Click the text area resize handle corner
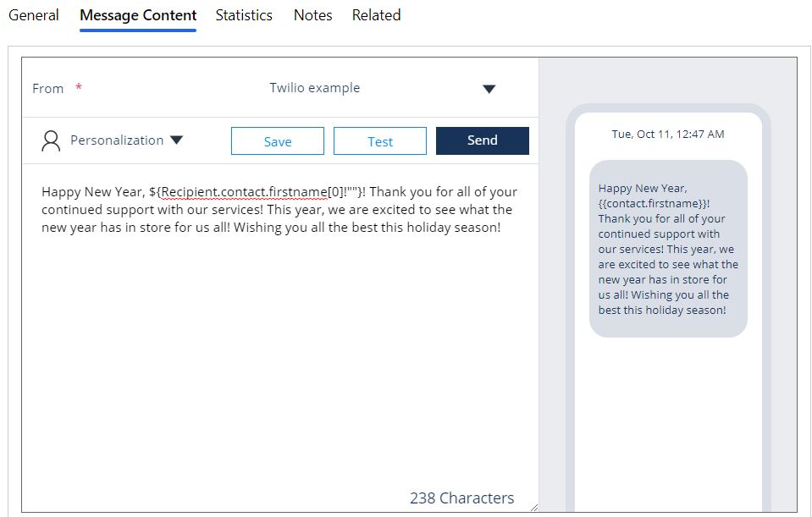 coord(534,508)
